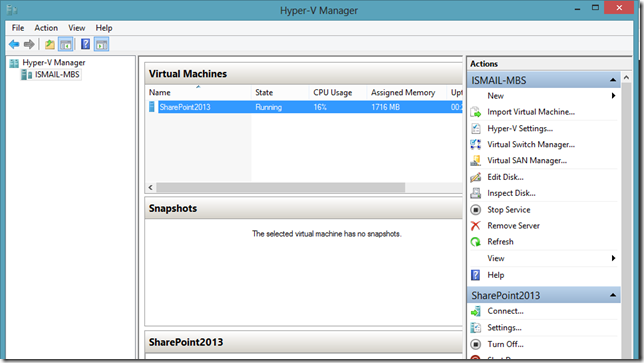The image size is (644, 363).
Task: Click the 1716 MB memory cell
Action: [385, 107]
